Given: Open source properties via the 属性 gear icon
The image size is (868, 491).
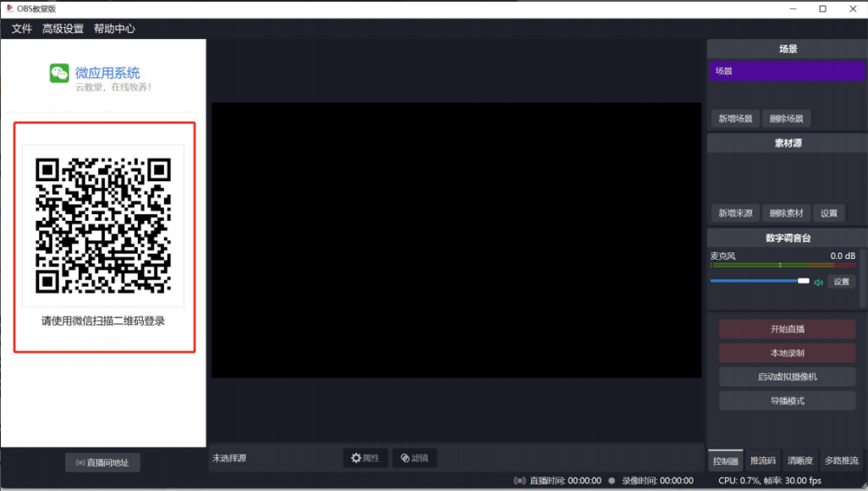Looking at the screenshot, I should tap(356, 457).
